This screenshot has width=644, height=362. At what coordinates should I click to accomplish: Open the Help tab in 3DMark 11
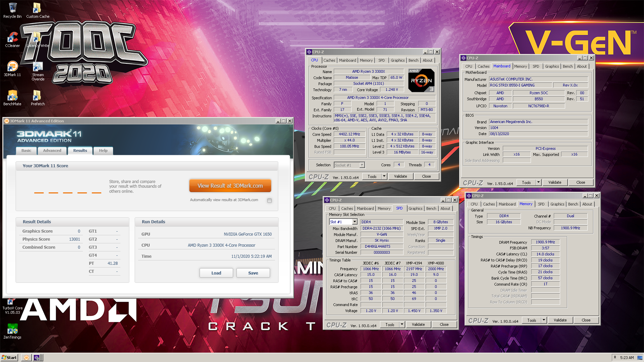tap(103, 150)
